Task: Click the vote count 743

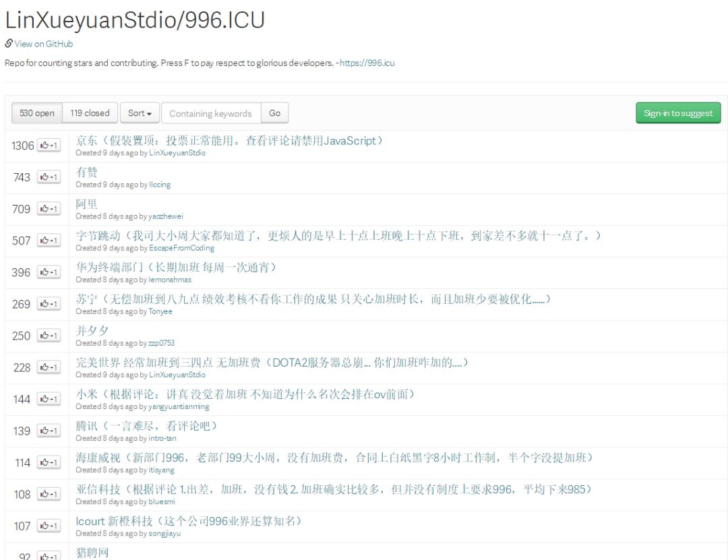Action: 22,177
